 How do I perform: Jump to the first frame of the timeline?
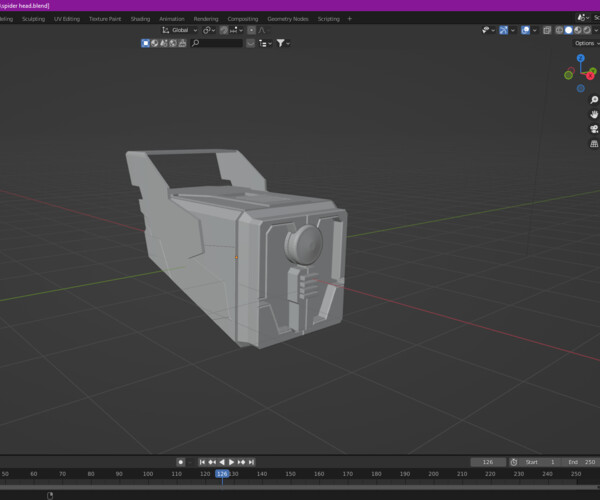[x=202, y=462]
